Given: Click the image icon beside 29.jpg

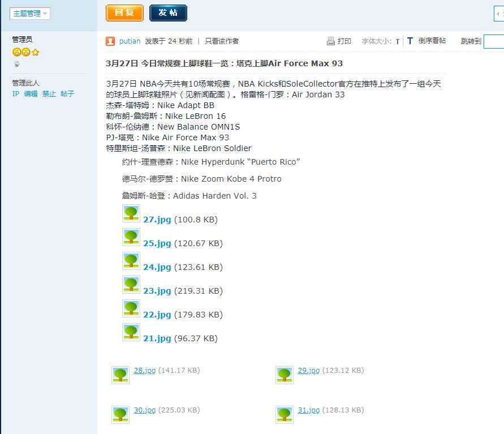Looking at the screenshot, I should [285, 375].
